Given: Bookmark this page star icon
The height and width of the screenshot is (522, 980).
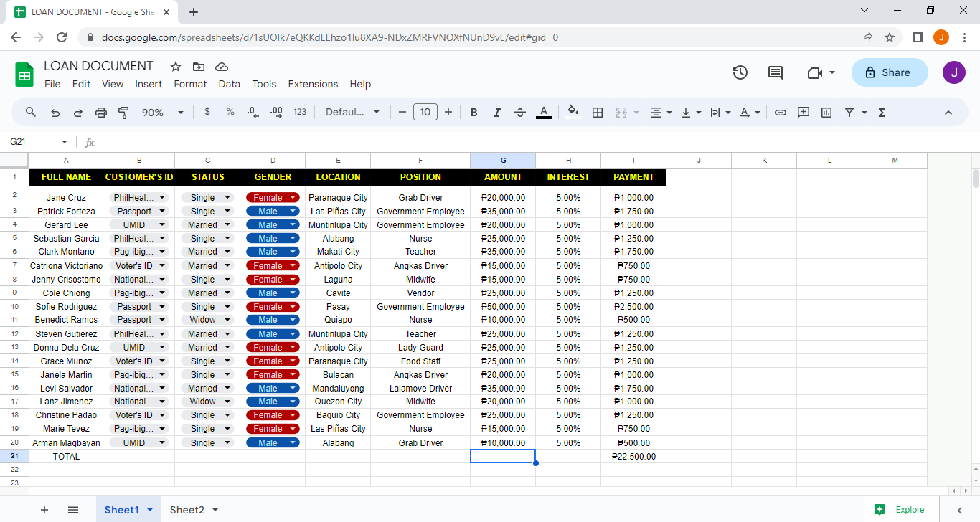Looking at the screenshot, I should pyautogui.click(x=890, y=37).
